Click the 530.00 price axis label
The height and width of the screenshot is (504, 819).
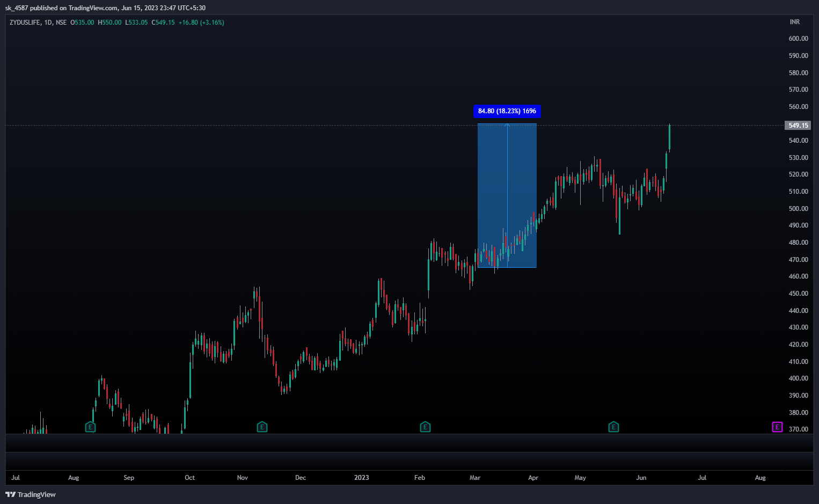pos(798,158)
